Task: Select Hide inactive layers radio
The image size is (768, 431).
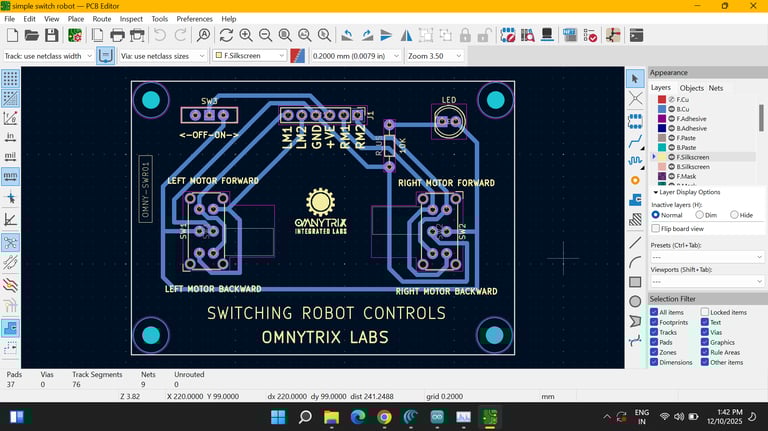Action: (x=734, y=215)
